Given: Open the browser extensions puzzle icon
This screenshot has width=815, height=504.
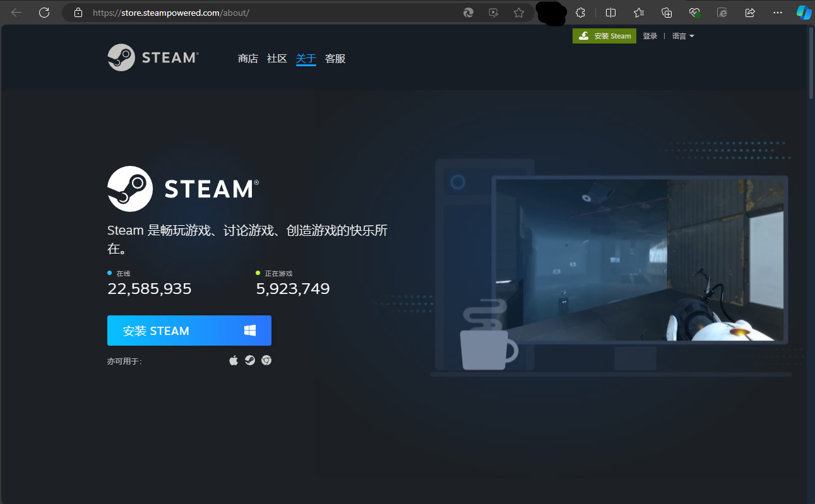Looking at the screenshot, I should 580,13.
